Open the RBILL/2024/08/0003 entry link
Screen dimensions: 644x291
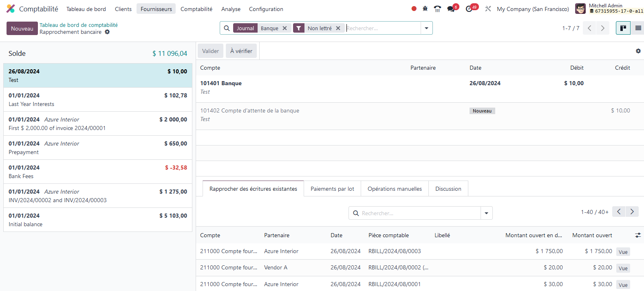394,251
